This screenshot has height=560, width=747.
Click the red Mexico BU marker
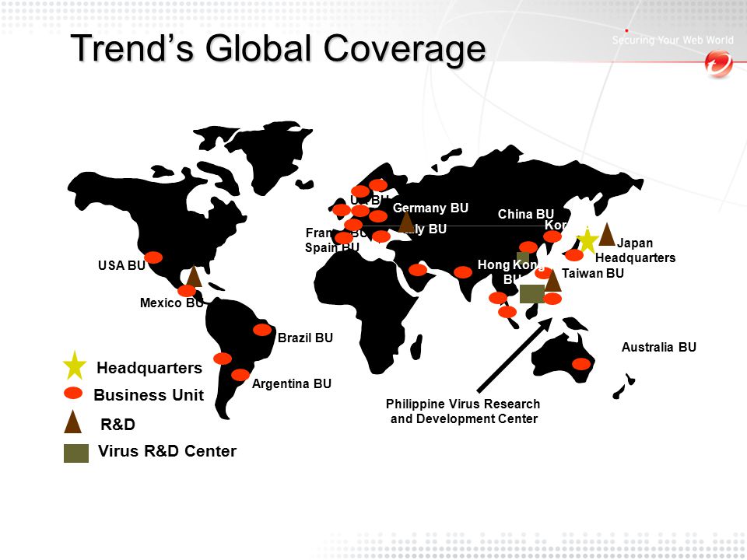tap(187, 290)
